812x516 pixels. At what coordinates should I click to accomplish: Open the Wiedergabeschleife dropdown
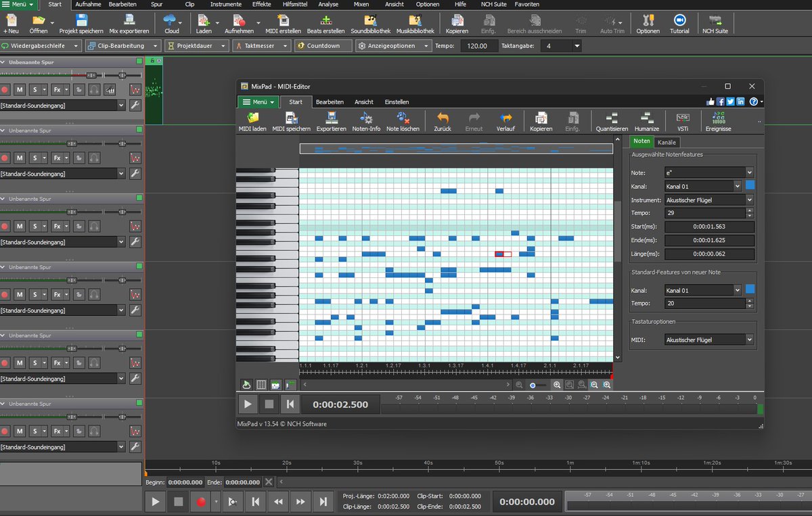click(x=41, y=46)
